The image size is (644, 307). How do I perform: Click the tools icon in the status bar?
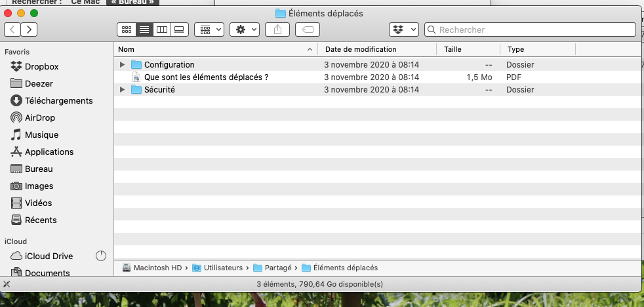pos(7,284)
